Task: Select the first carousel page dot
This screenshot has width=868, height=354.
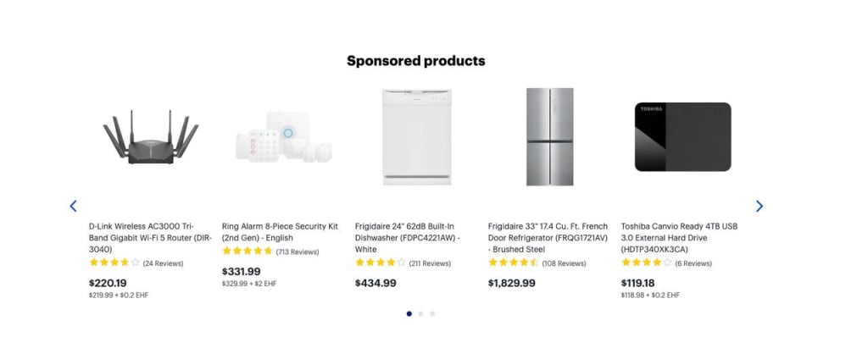Action: 409,313
